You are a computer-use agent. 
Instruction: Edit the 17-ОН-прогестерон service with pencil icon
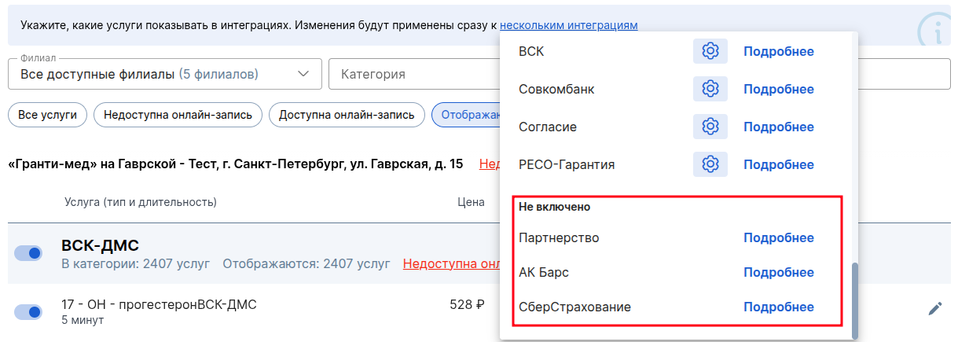pyautogui.click(x=934, y=309)
